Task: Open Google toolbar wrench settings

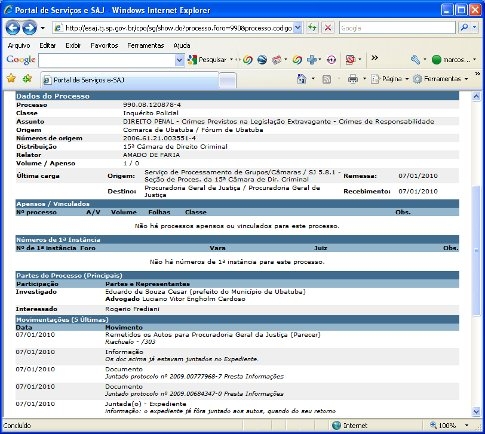Action: click(415, 60)
